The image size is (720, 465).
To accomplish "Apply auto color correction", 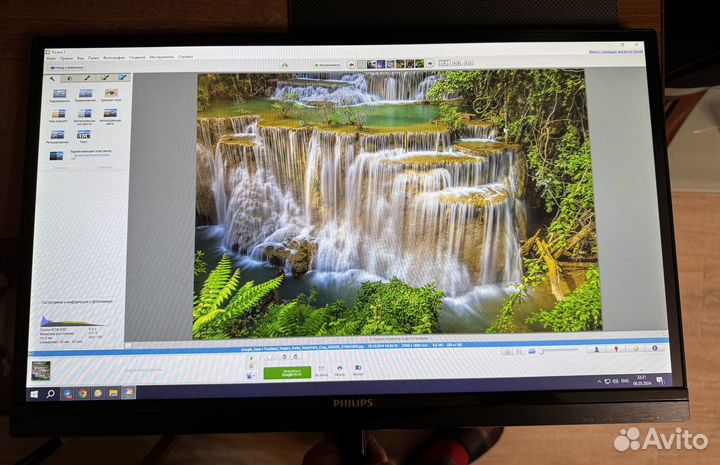I will [110, 115].
